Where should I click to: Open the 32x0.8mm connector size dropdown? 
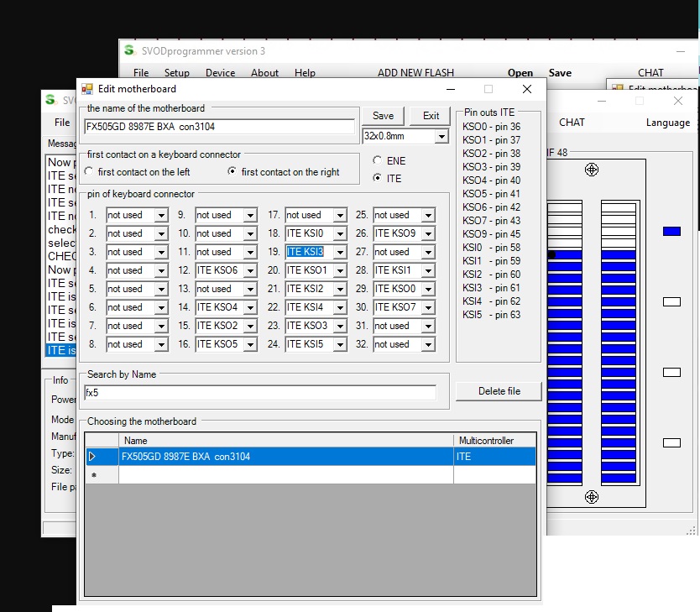pos(441,136)
